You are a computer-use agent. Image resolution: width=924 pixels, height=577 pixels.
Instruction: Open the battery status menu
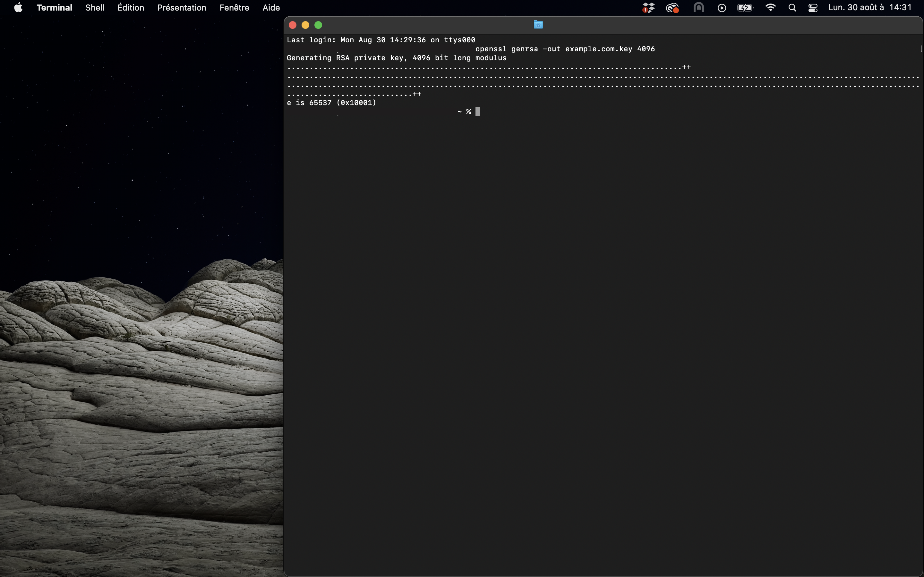[745, 8]
